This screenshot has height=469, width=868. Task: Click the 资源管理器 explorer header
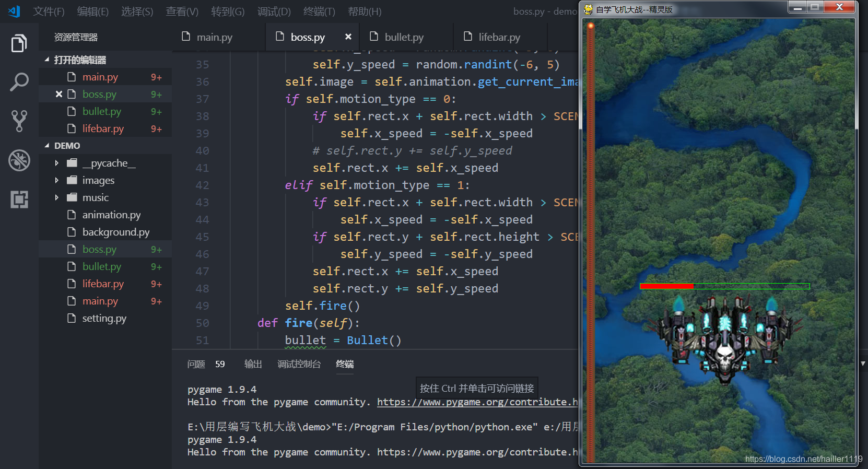click(x=76, y=38)
